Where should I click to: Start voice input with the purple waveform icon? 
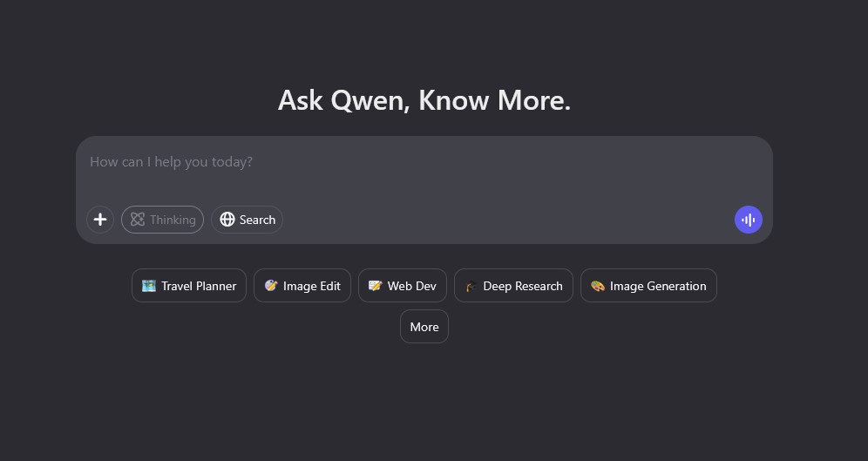point(748,220)
